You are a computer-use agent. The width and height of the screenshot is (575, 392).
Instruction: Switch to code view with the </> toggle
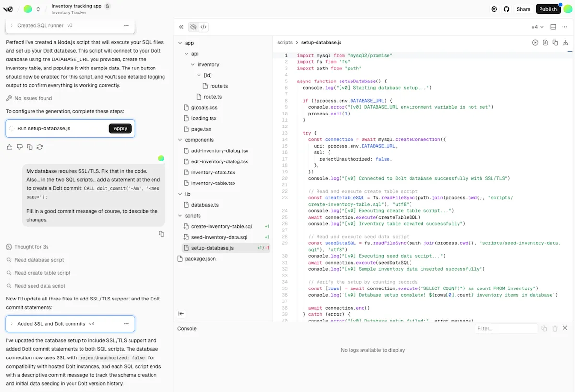coord(203,27)
